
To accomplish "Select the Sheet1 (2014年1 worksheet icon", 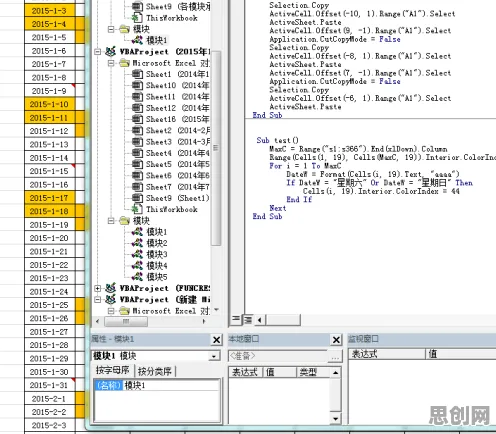I will pos(137,74).
